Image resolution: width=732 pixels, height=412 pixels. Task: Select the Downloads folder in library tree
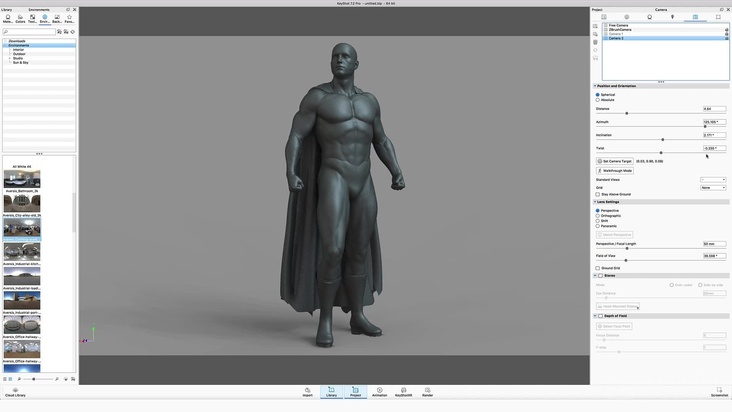pos(17,41)
